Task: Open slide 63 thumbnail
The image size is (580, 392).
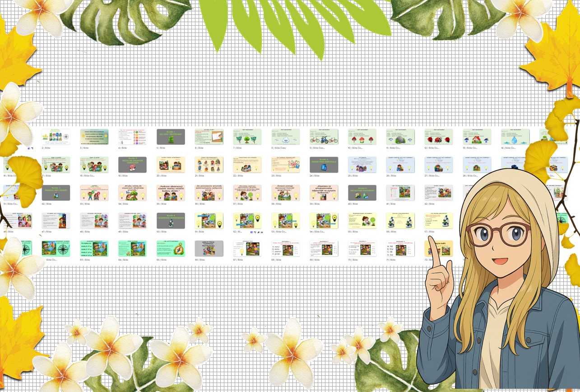Action: pyautogui.click(x=94, y=249)
